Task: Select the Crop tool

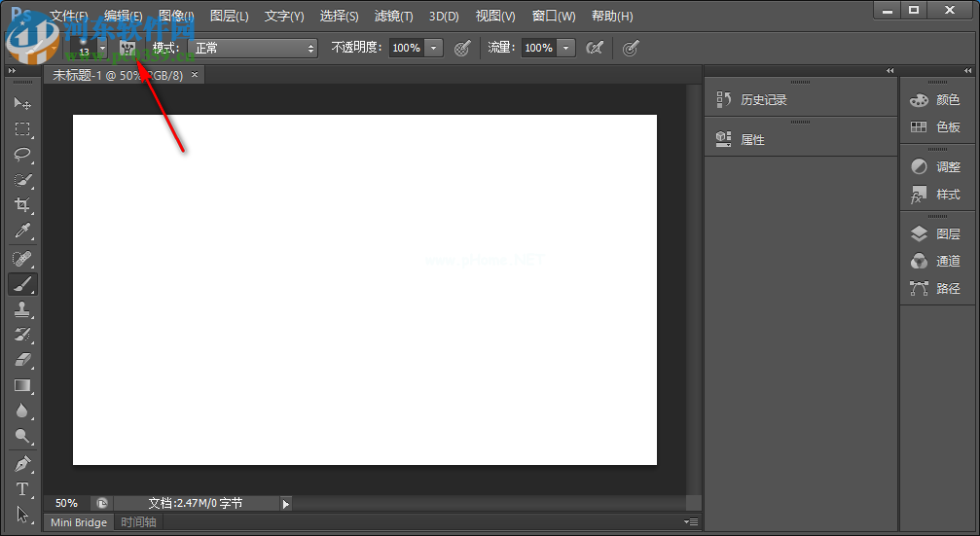Action: coord(22,205)
